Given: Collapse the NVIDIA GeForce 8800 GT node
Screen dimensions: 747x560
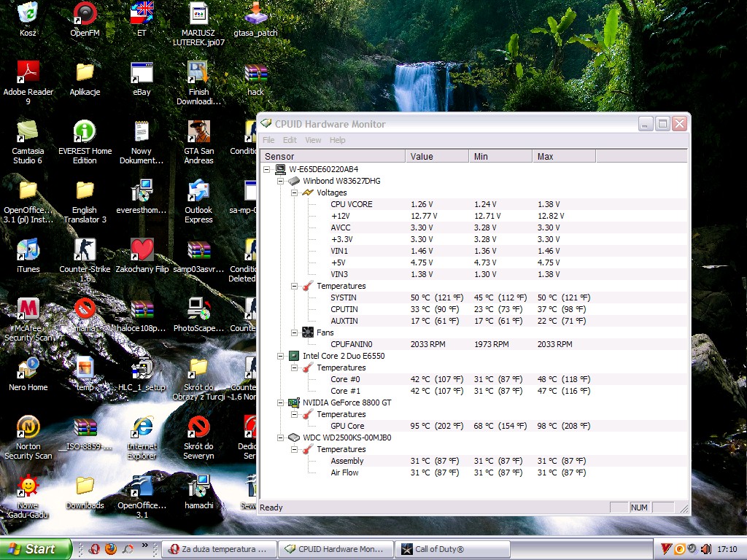Looking at the screenshot, I should [x=282, y=402].
